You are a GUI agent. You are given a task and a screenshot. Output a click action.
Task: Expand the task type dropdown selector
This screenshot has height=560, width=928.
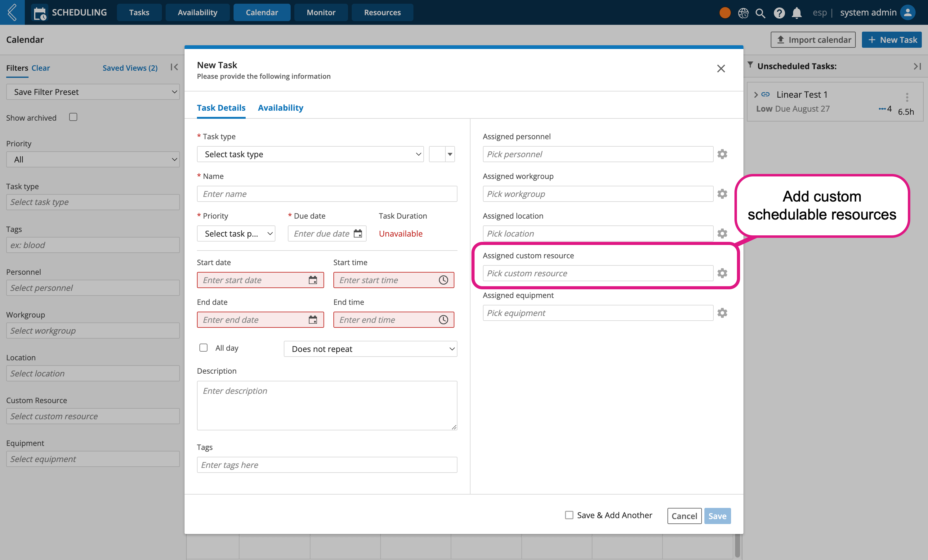tap(311, 154)
